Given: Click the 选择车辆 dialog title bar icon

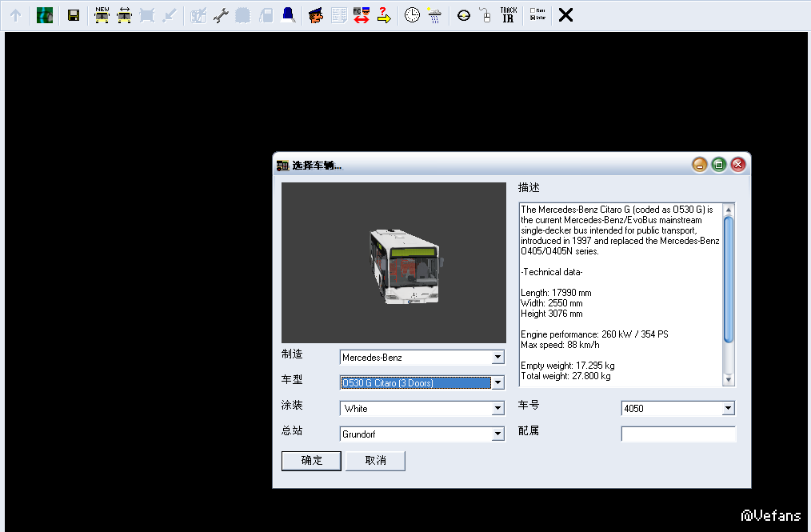Looking at the screenshot, I should [283, 166].
